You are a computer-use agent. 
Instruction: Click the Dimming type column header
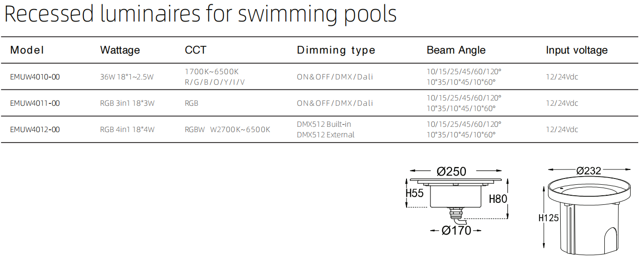pos(336,50)
